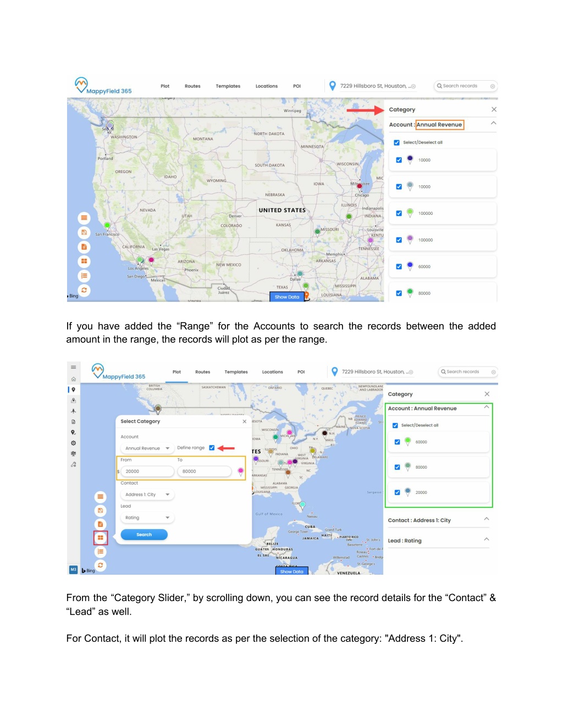Click the M3 badge at sidebar bottom
This screenshot has height=728, width=563.
point(73,570)
